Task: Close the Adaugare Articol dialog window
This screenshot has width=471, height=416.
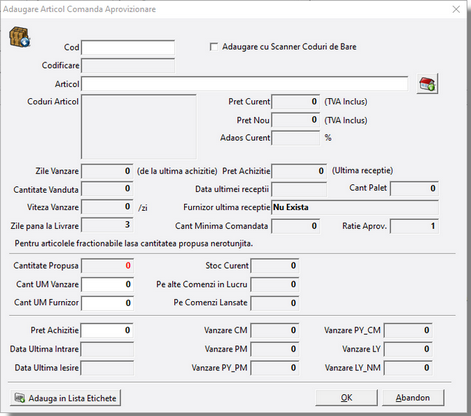Action: [x=456, y=9]
